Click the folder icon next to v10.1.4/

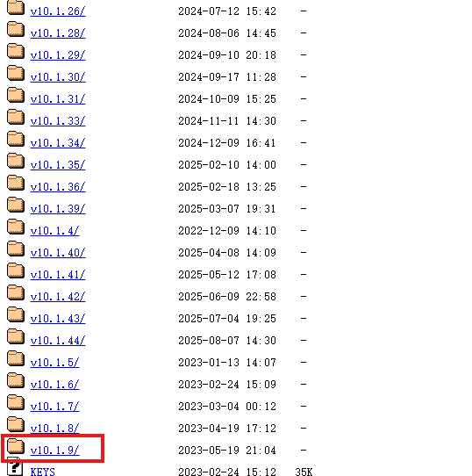pyautogui.click(x=16, y=227)
